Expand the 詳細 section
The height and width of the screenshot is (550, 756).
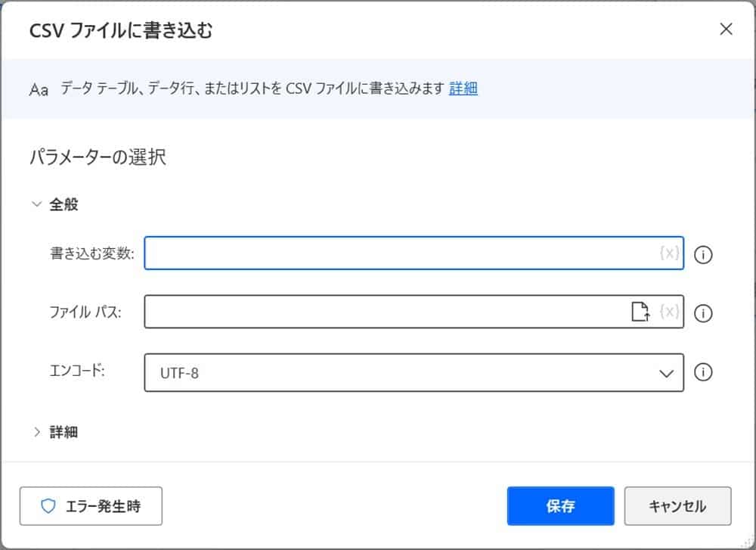(x=37, y=431)
